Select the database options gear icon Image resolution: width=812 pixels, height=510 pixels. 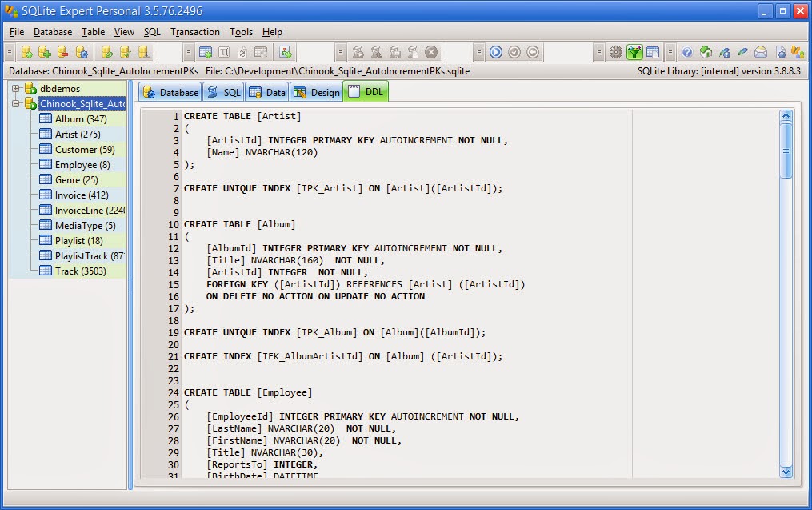82,51
